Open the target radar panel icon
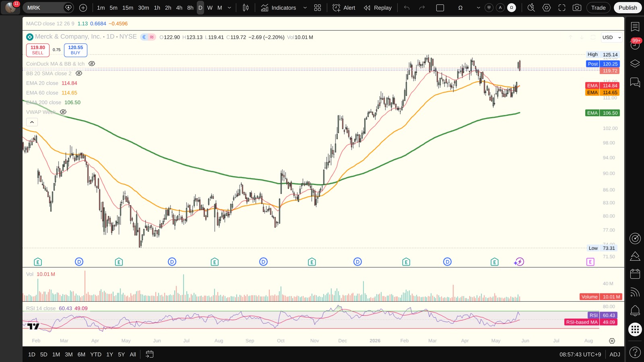 coord(635,239)
